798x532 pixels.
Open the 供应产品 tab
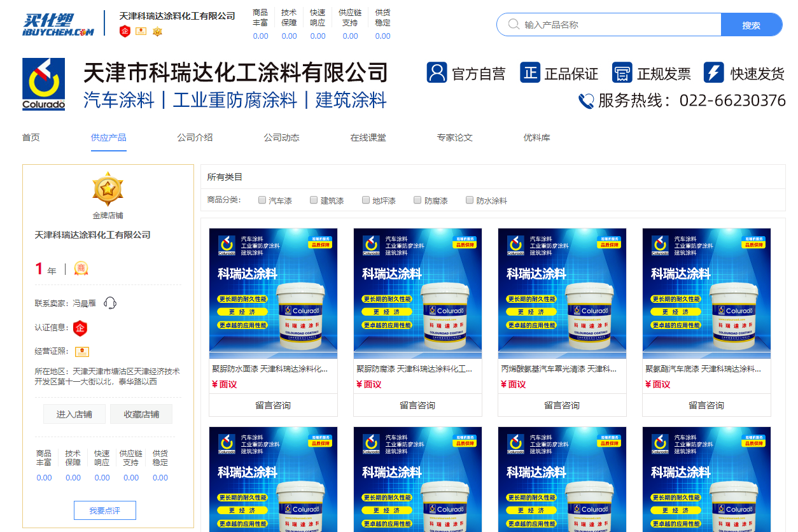tap(109, 137)
